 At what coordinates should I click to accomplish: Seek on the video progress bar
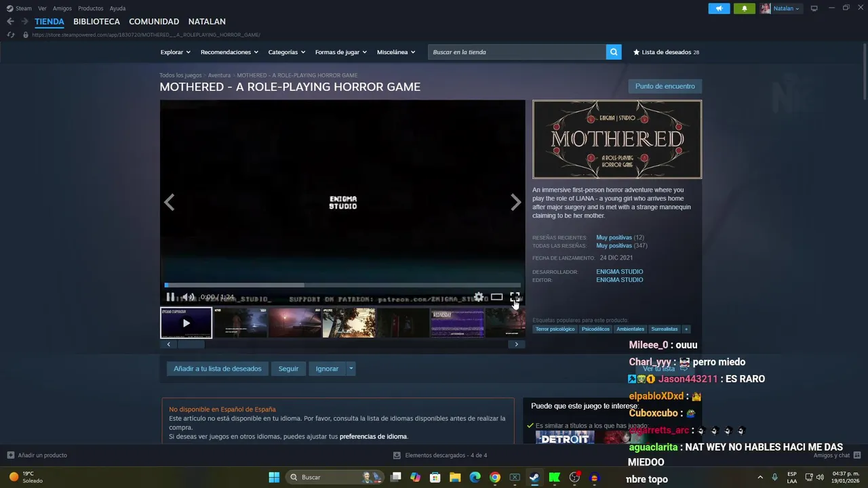pos(342,285)
